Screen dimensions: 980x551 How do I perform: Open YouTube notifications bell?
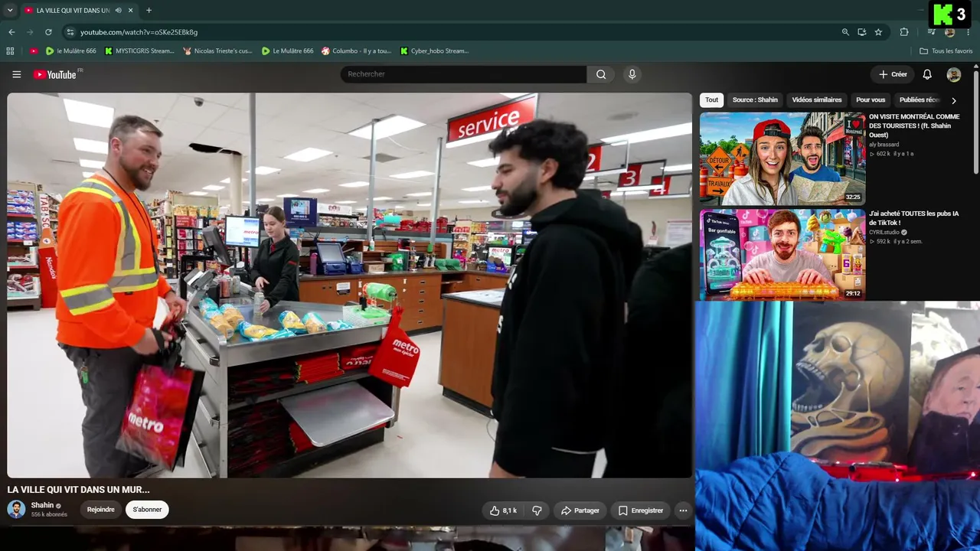tap(927, 74)
